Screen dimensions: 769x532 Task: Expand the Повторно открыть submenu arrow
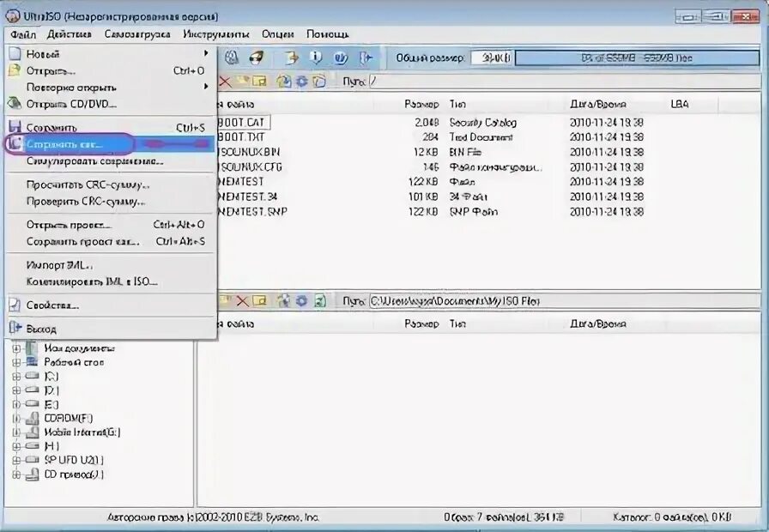(x=206, y=87)
